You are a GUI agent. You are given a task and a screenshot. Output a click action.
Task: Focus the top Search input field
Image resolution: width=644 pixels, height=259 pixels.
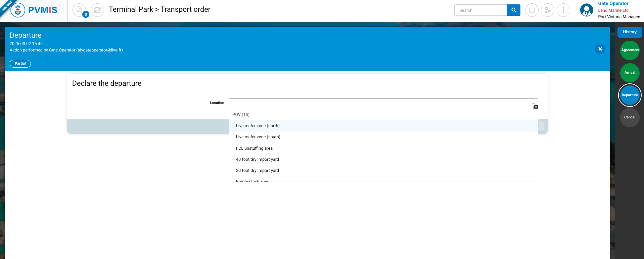tap(480, 10)
